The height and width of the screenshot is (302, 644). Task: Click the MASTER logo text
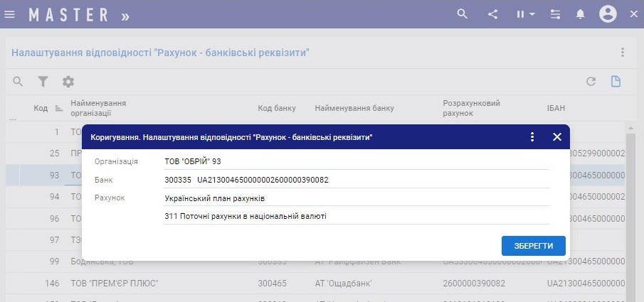pos(68,15)
